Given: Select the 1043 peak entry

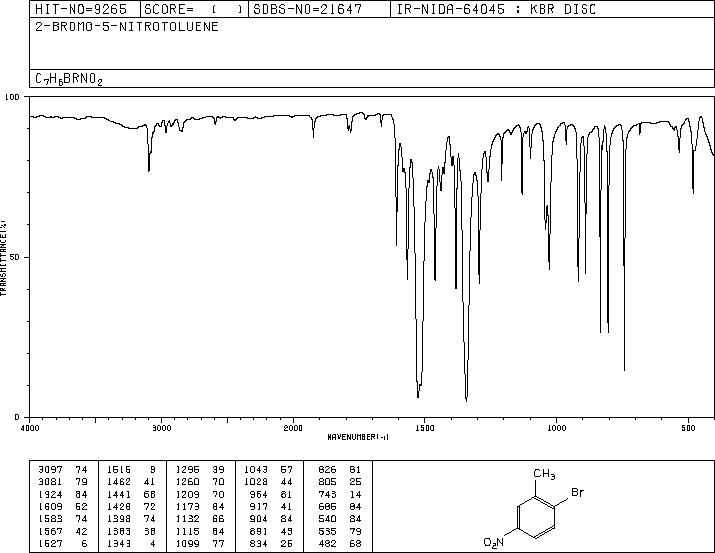Looking at the screenshot, I should click(x=256, y=470).
